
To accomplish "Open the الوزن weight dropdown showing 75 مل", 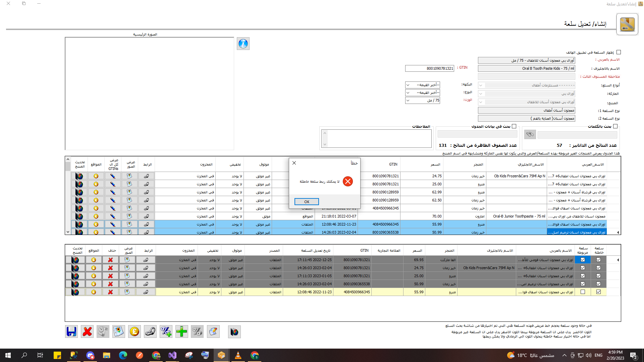I will (x=408, y=101).
